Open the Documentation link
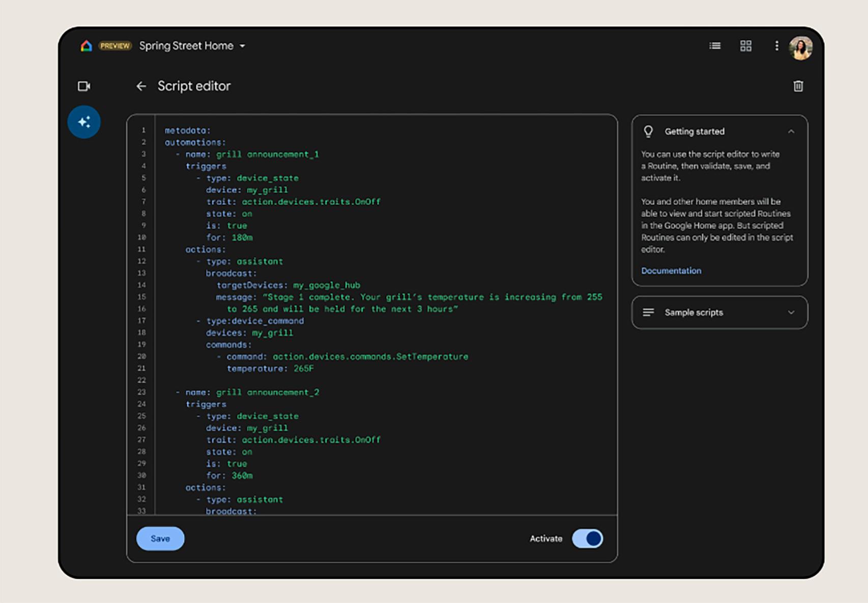The height and width of the screenshot is (603, 868). pyautogui.click(x=671, y=270)
